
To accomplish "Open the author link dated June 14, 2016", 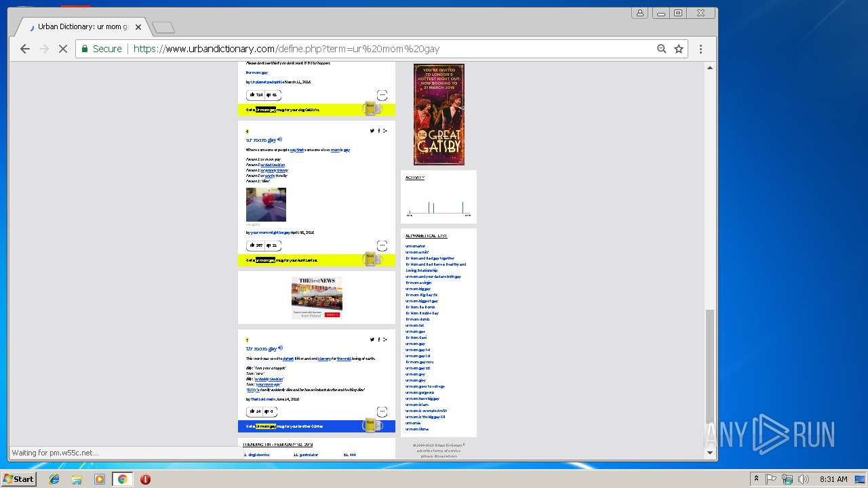I will [262, 399].
